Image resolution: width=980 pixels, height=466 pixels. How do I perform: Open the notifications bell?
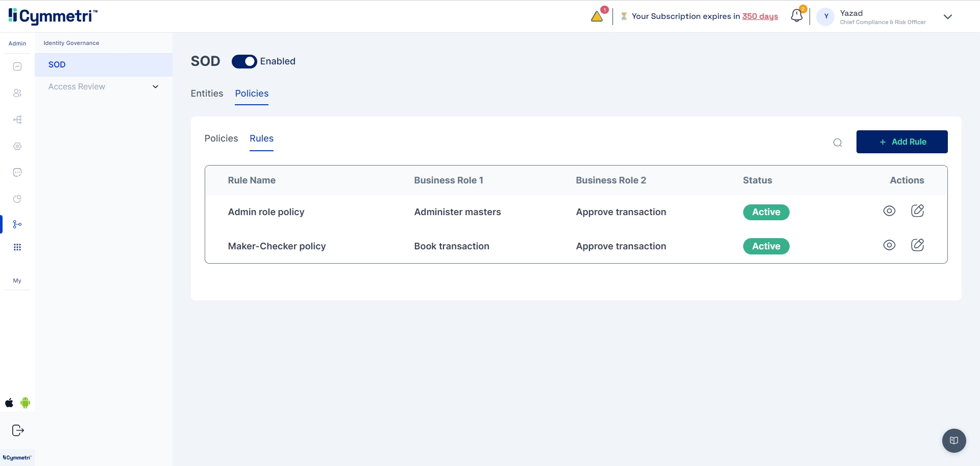pyautogui.click(x=796, y=16)
